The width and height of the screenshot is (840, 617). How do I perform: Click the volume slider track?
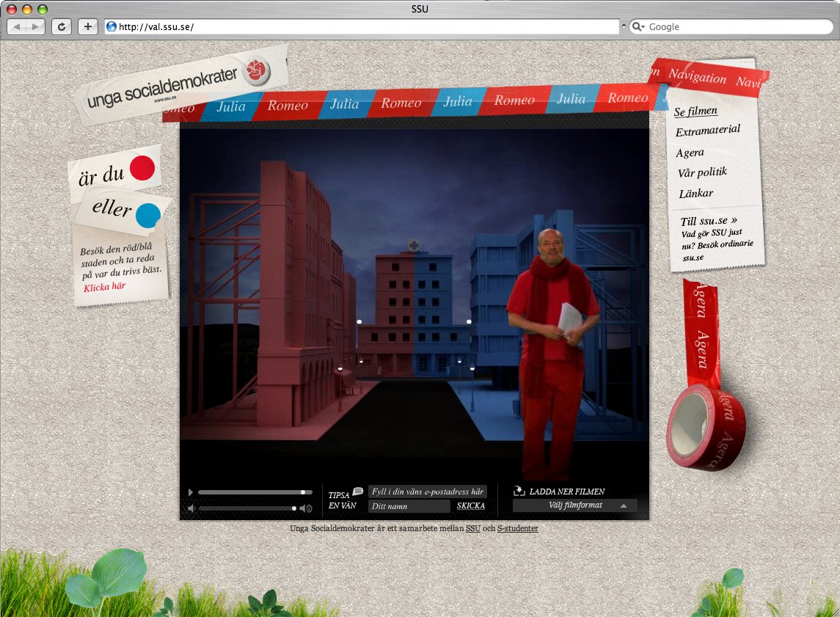(x=247, y=508)
